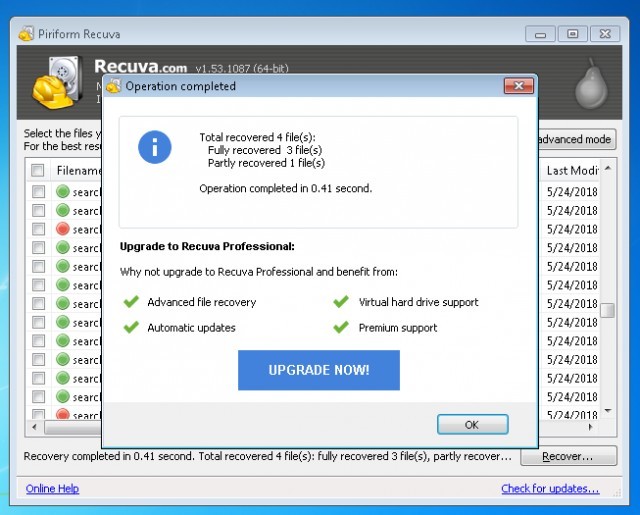
Task: Click the blue information icon in dialog
Action: pyautogui.click(x=155, y=147)
